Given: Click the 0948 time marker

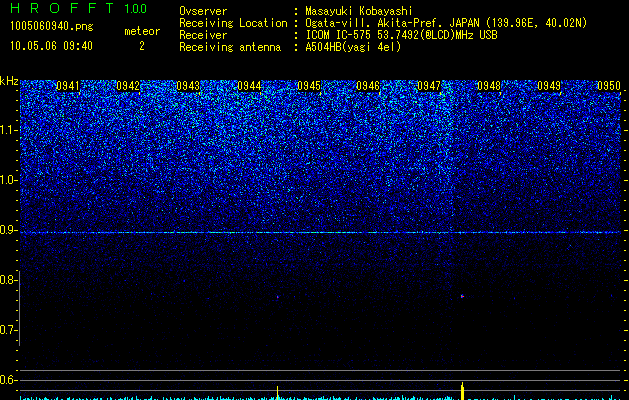Looking at the screenshot, I should pyautogui.click(x=489, y=86).
